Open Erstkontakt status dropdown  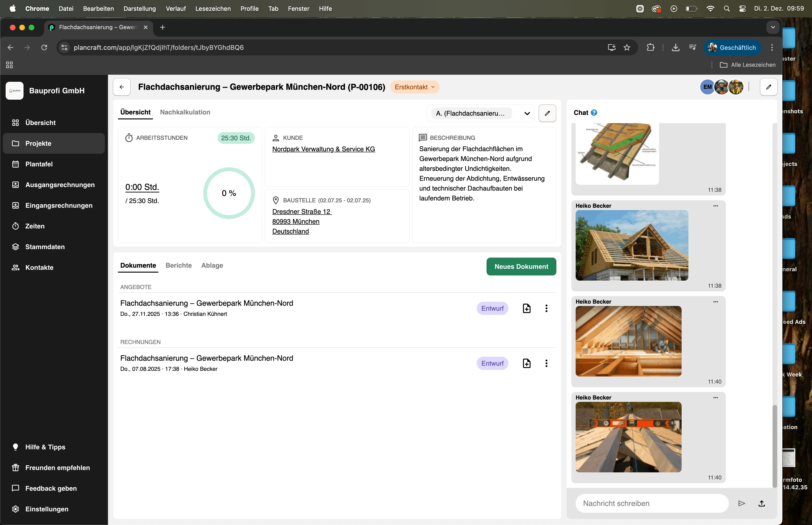[415, 87]
